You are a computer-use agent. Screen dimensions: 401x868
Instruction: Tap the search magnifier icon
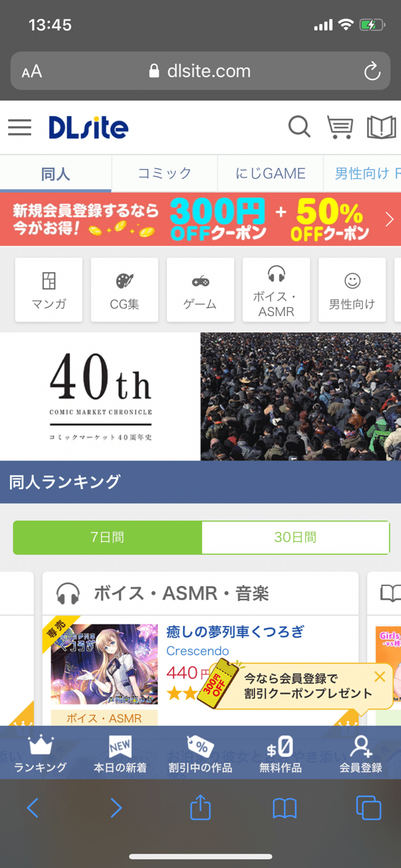coord(299,127)
